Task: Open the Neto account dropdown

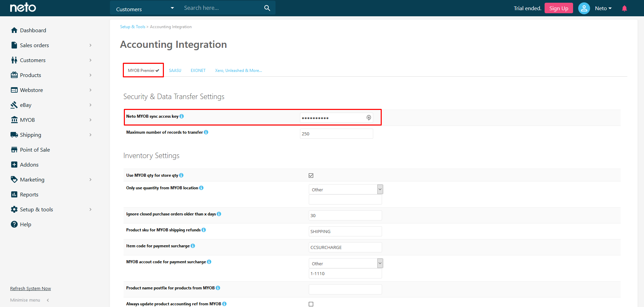Action: 603,8
